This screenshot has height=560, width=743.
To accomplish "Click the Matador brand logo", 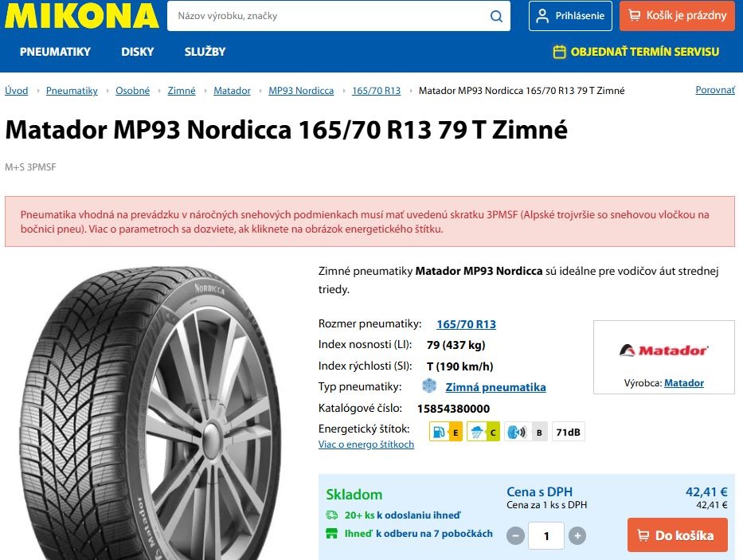I will coord(663,350).
